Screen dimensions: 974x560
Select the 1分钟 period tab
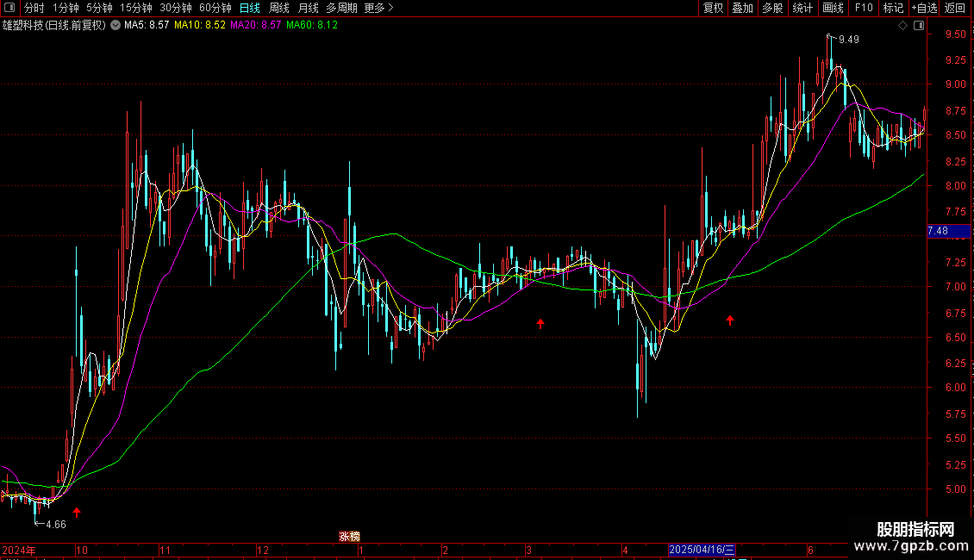point(66,8)
